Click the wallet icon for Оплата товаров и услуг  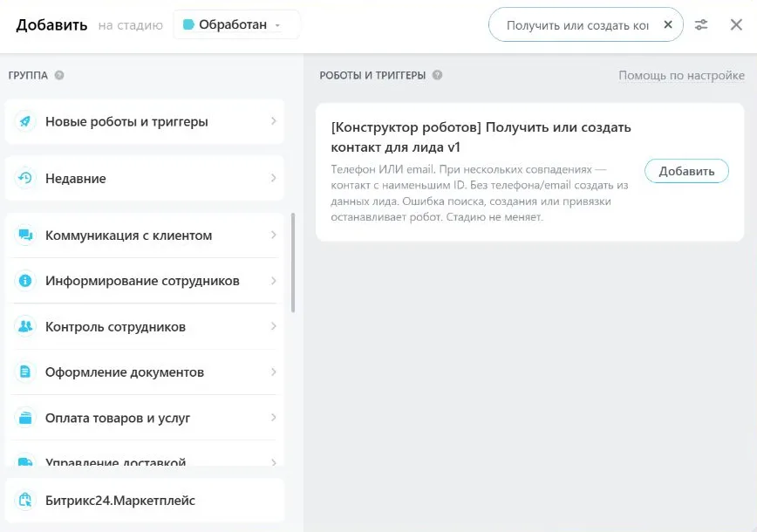[25, 418]
